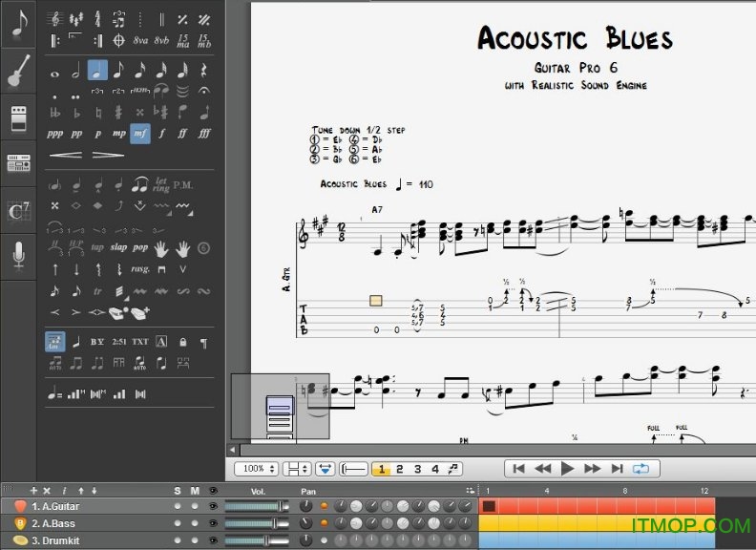Image resolution: width=756 pixels, height=550 pixels.
Task: Rewind to previous bar
Action: [543, 469]
